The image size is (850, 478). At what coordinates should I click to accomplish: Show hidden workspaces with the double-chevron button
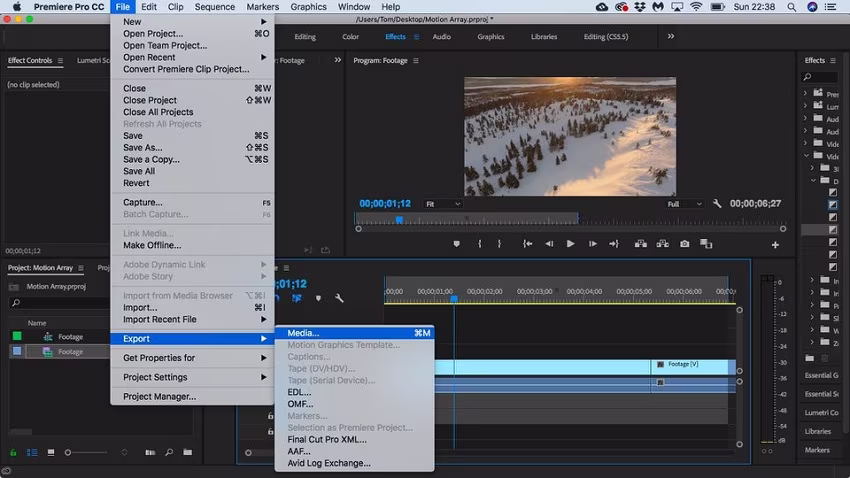pyautogui.click(x=670, y=36)
